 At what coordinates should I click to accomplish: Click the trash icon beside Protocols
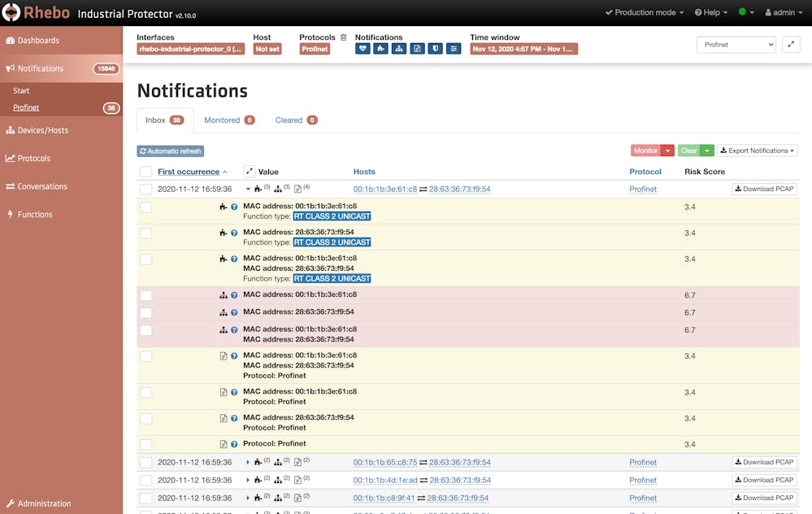343,37
